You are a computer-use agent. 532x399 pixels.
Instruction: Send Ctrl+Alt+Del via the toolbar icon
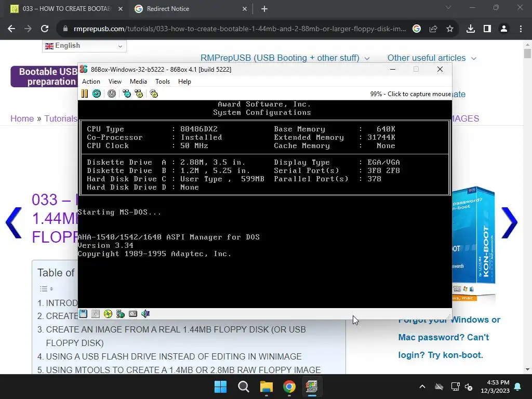pos(127,94)
